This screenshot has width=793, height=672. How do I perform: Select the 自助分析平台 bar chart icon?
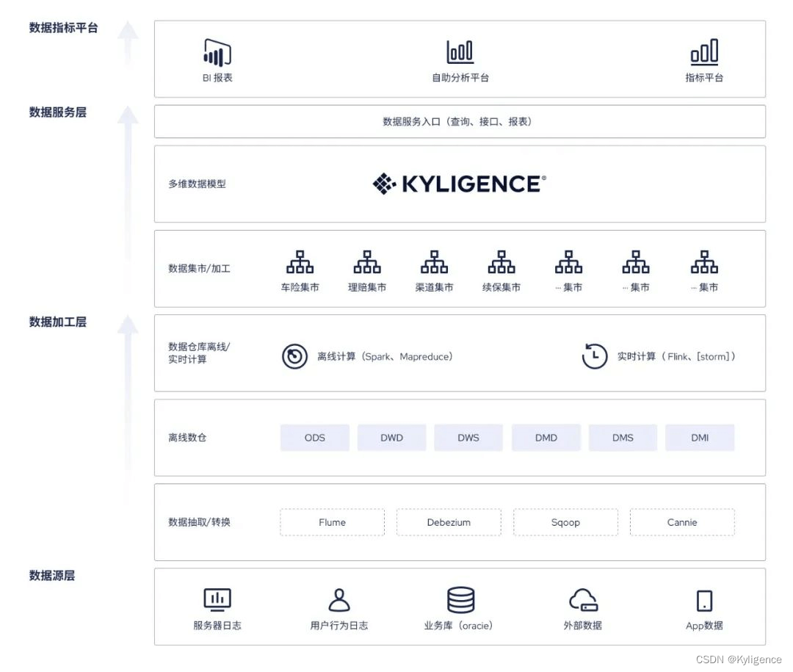460,51
